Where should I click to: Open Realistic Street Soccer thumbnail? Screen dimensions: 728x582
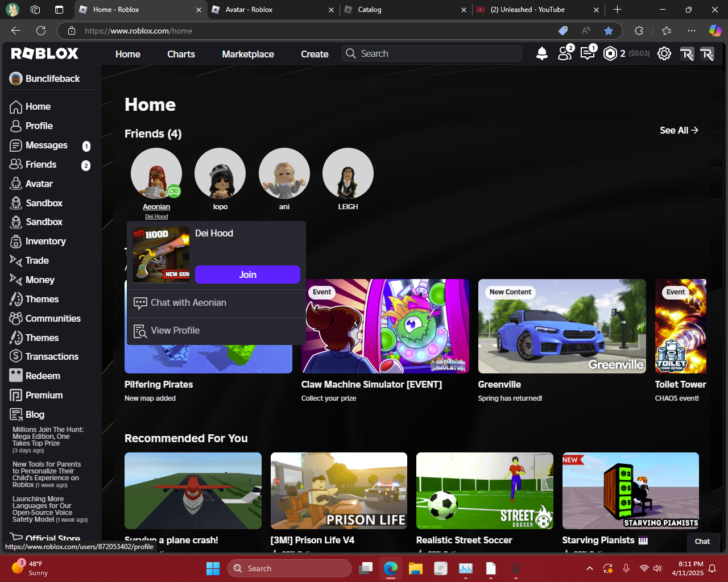pos(485,491)
